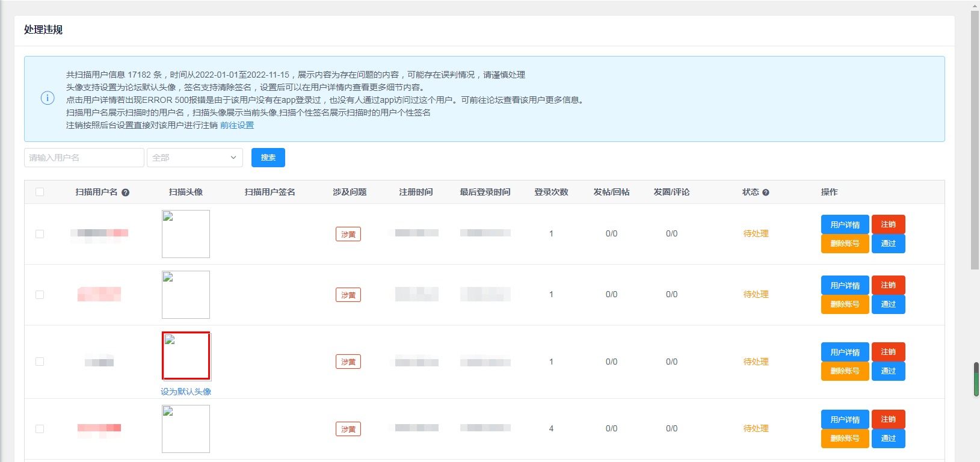Image resolution: width=980 pixels, height=462 pixels.
Task: Click 删除账号 in the first row
Action: [x=845, y=244]
